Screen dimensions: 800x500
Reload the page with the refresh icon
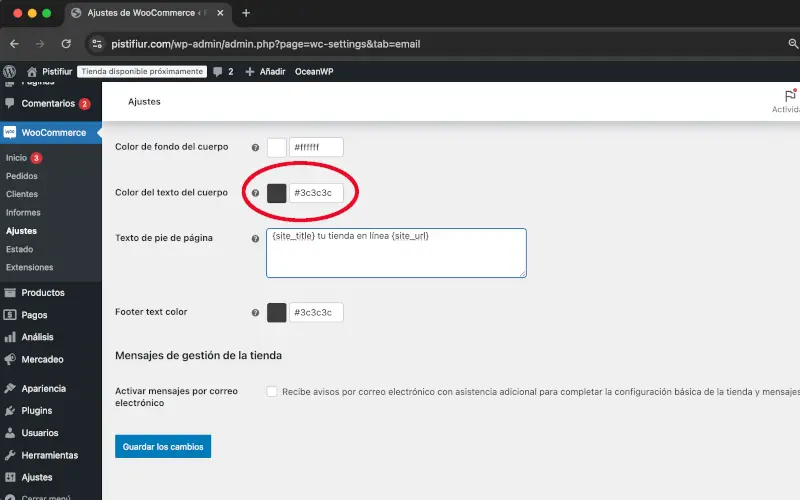pyautogui.click(x=66, y=44)
